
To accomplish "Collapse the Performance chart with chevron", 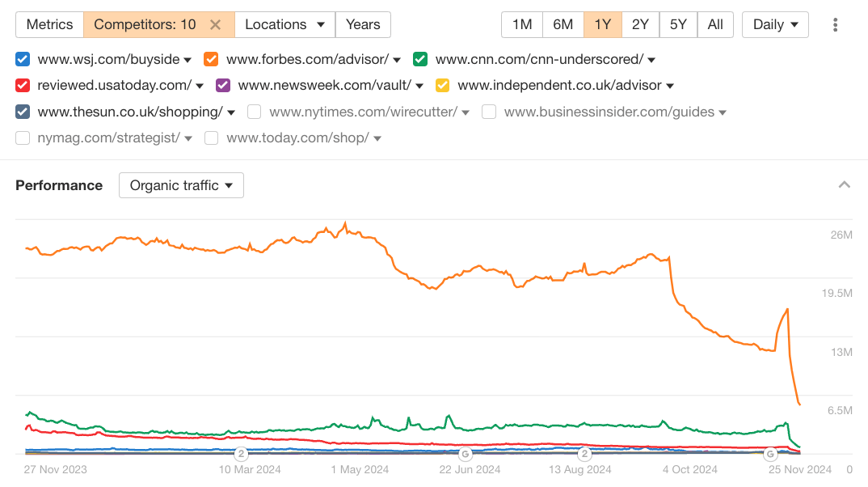I will tap(845, 185).
